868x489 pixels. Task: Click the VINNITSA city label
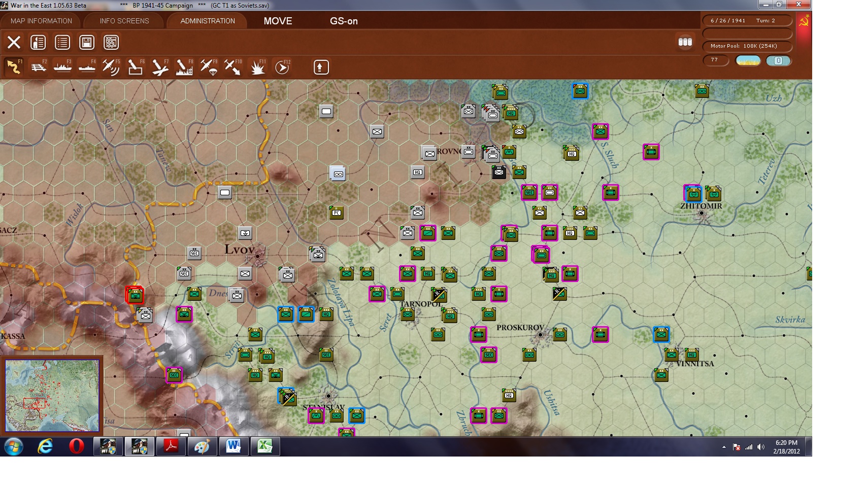695,364
